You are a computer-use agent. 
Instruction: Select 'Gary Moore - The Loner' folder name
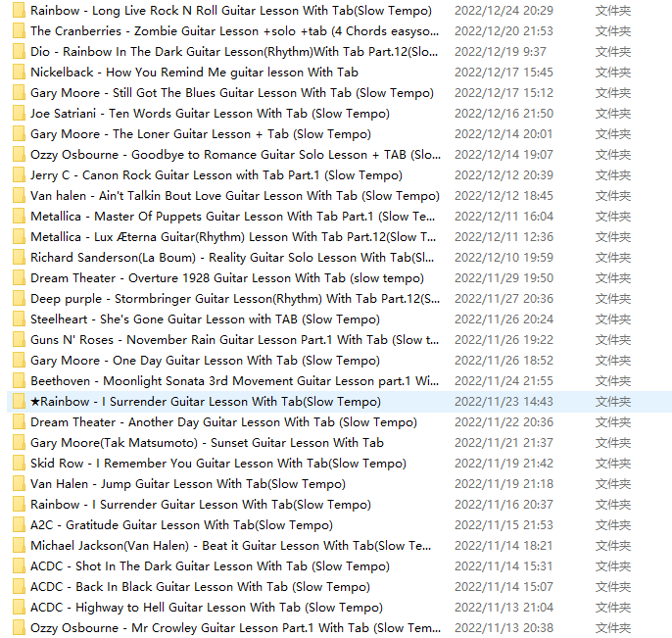(x=201, y=133)
